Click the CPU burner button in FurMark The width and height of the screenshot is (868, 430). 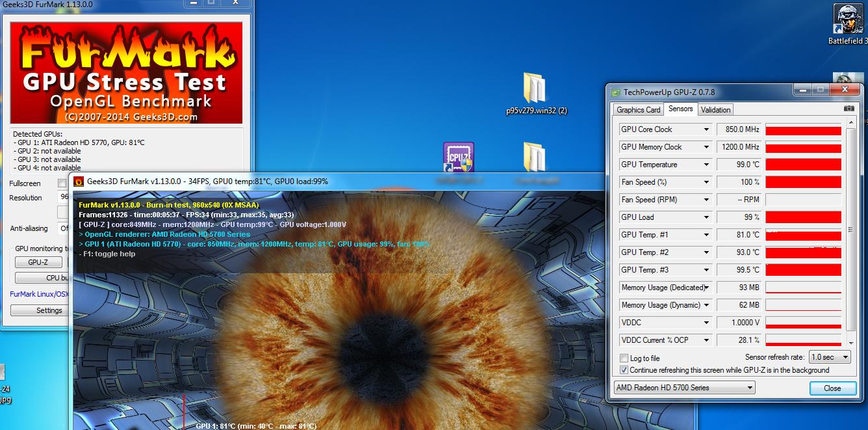[x=43, y=278]
